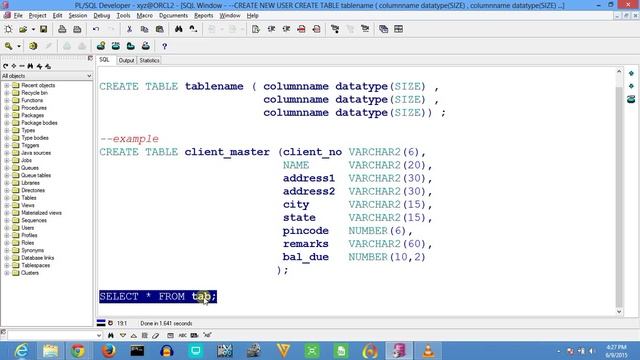The width and height of the screenshot is (640, 360).
Task: Expand the Tables folder
Action: click(x=7, y=198)
